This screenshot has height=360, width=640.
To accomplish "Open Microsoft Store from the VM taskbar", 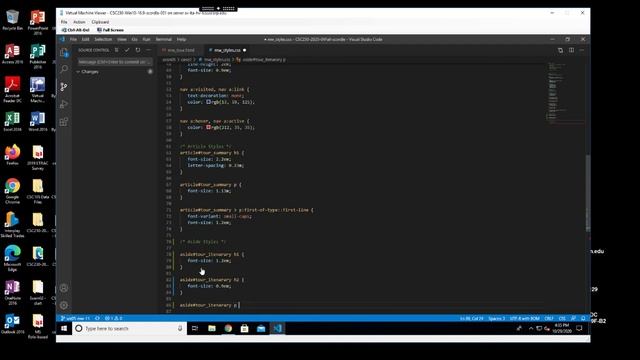I will (244, 328).
